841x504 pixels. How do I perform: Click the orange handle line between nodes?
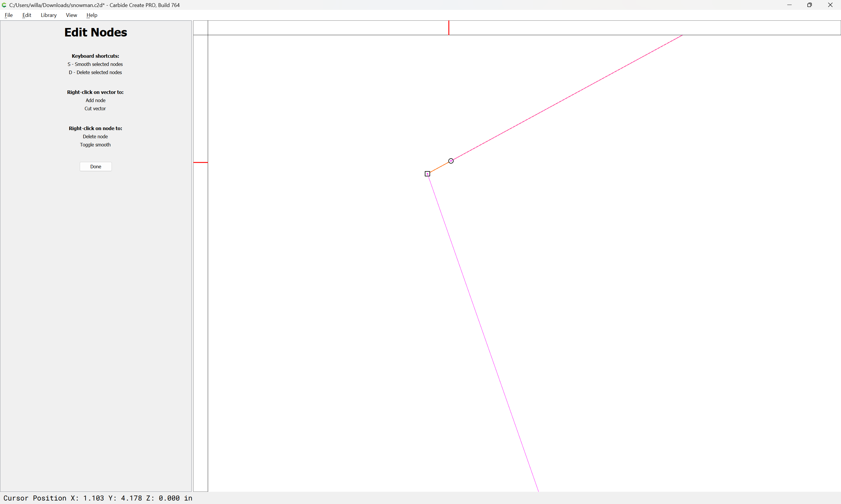(x=439, y=167)
